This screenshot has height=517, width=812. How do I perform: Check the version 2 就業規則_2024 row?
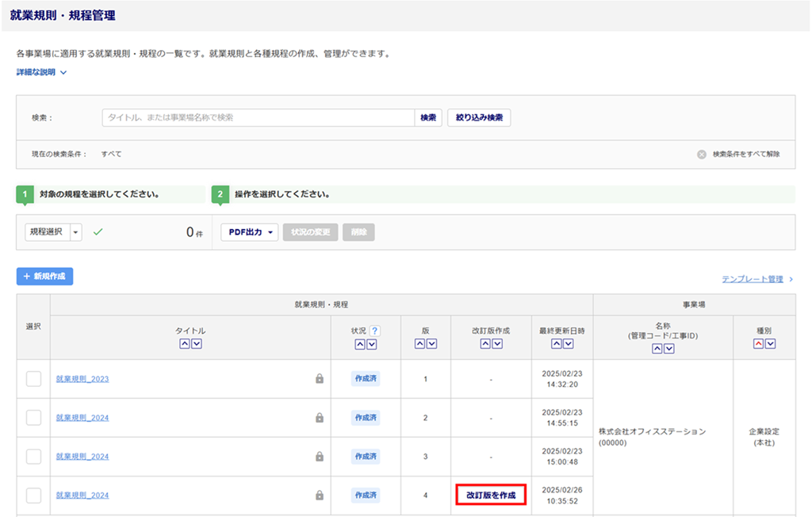pyautogui.click(x=33, y=417)
